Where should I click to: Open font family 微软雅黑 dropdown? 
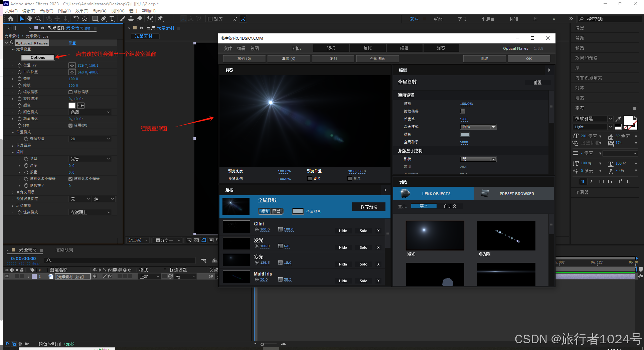[x=593, y=119]
